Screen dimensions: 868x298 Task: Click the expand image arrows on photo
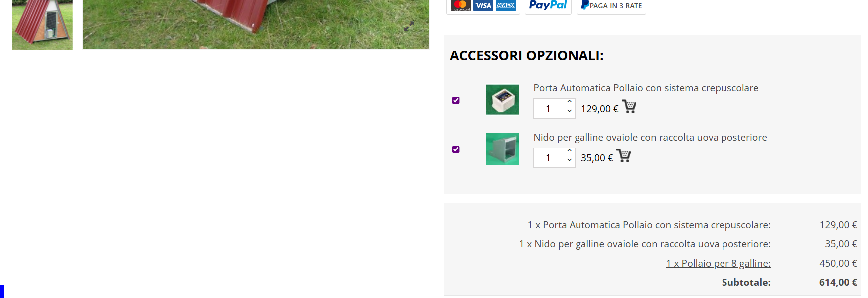409,26
